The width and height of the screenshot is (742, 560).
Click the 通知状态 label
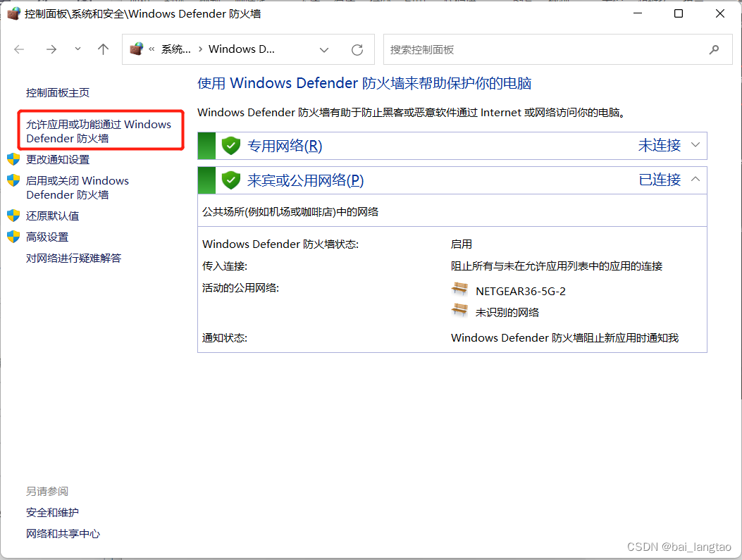[x=225, y=337]
